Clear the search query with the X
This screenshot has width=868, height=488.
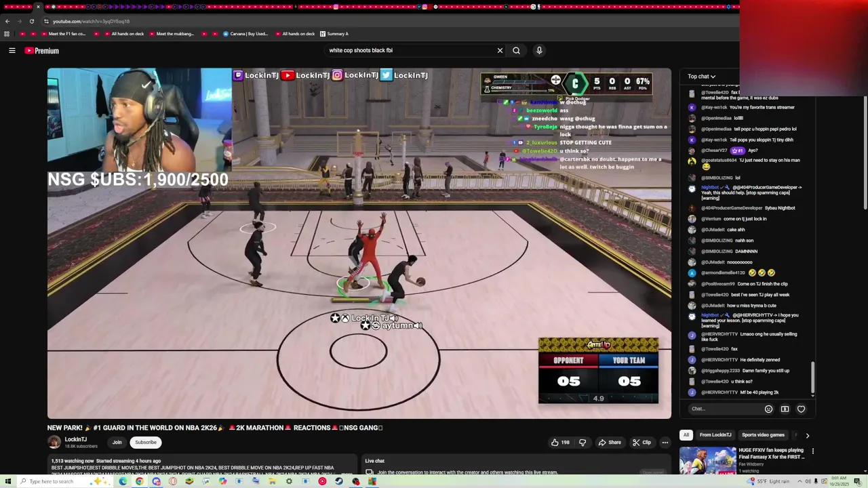pyautogui.click(x=500, y=50)
